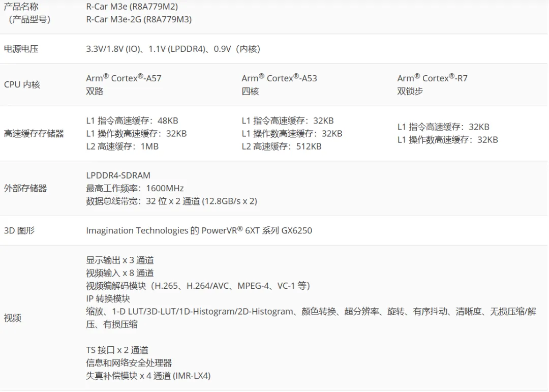Click the L2 高速缓存：1MB entry
The image size is (549, 392).
coord(123,146)
